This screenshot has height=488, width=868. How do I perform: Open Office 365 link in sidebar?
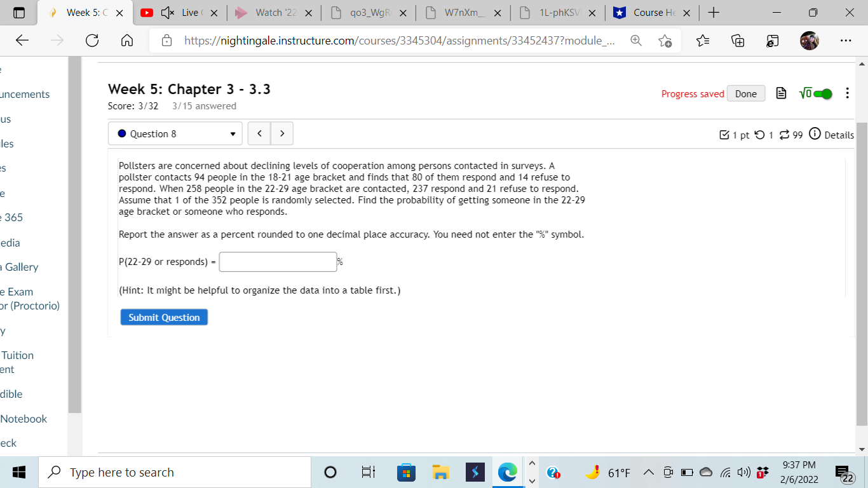(11, 217)
